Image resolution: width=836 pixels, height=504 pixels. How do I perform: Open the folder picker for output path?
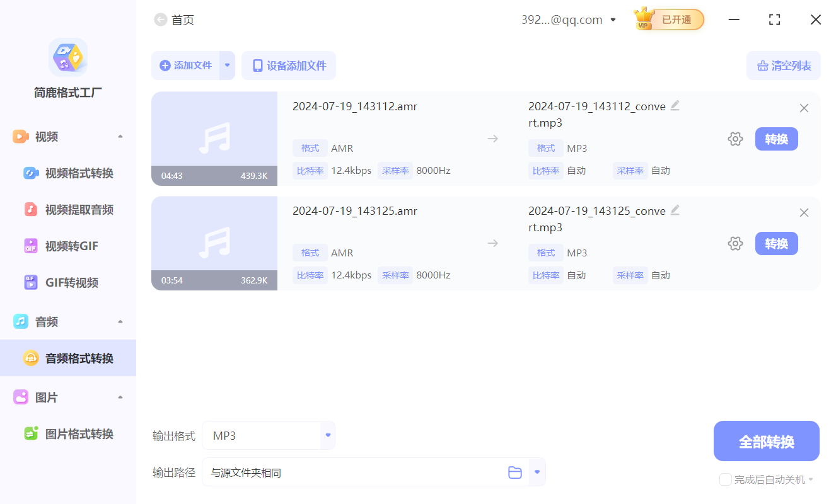coord(514,472)
